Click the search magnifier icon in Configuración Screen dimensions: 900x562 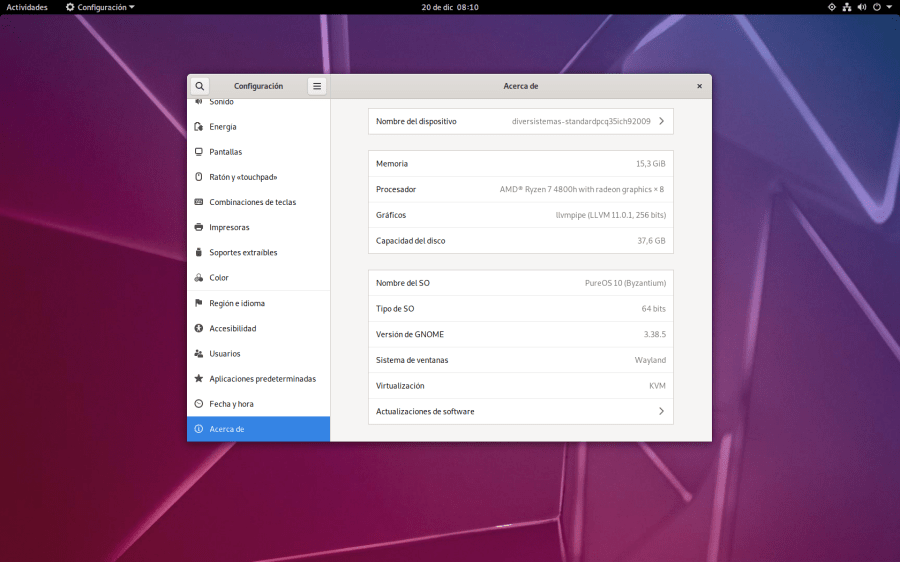click(x=200, y=86)
